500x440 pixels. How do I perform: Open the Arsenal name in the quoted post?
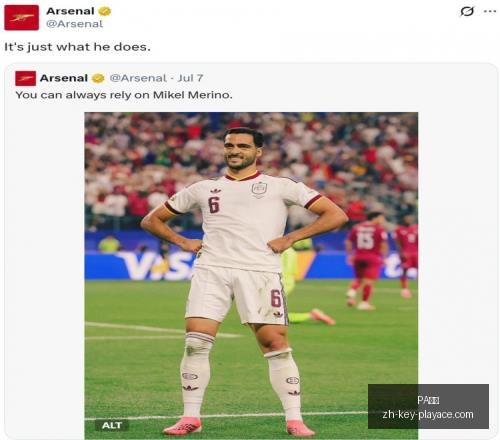click(x=64, y=78)
